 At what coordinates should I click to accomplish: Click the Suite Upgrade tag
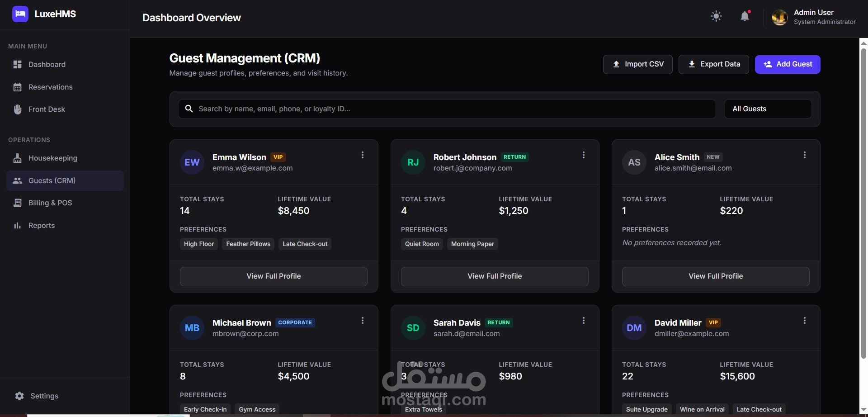647,409
